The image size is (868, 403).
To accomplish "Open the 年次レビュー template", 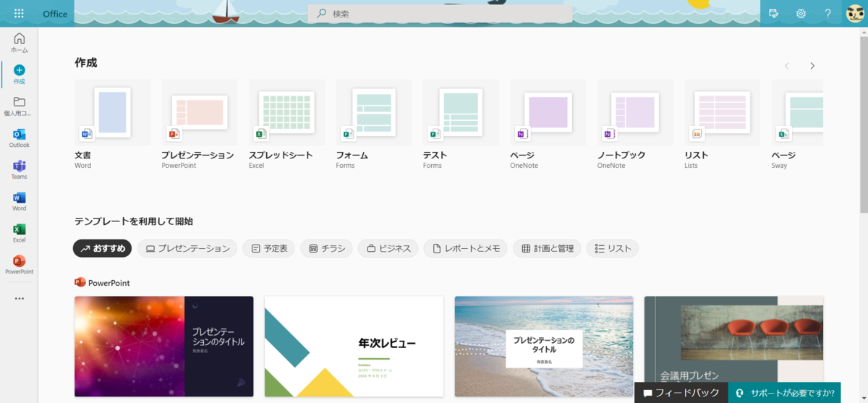I will 354,346.
